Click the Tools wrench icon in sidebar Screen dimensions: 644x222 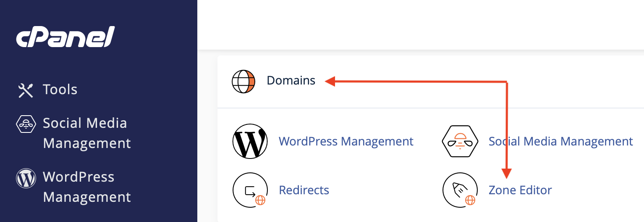[26, 90]
